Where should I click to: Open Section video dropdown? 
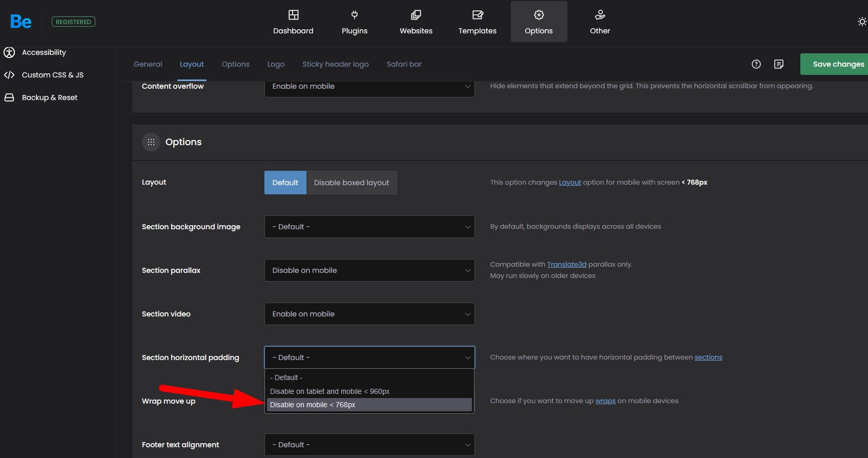click(x=369, y=314)
